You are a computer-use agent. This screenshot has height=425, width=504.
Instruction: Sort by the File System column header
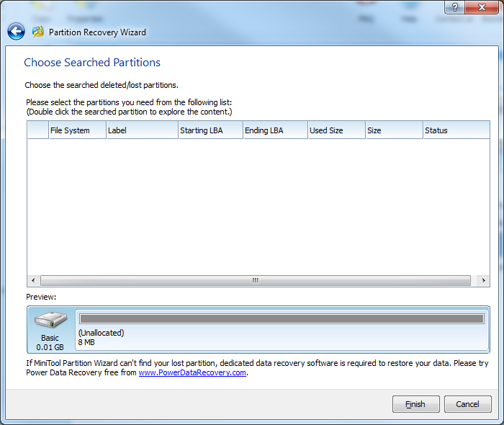77,130
